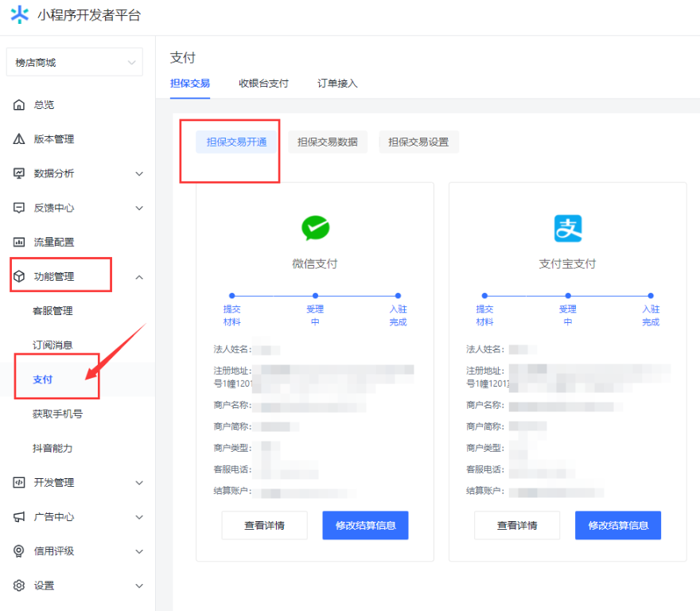Expand the 反馈中心 menu chevron
The image size is (700, 611).
coord(139,208)
